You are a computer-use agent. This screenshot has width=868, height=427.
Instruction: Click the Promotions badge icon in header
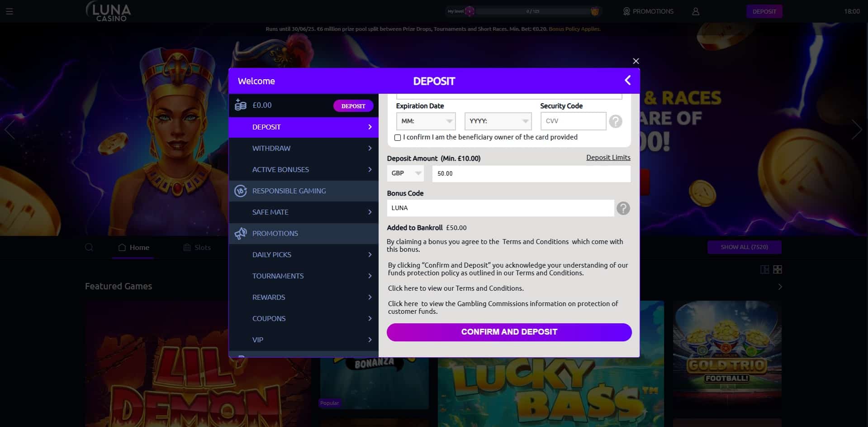point(626,11)
